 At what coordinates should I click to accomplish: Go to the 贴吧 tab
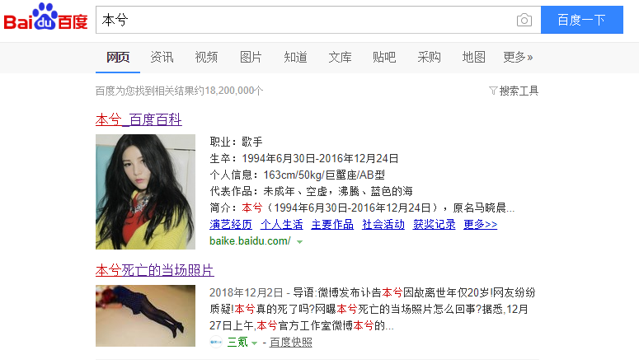[x=384, y=57]
